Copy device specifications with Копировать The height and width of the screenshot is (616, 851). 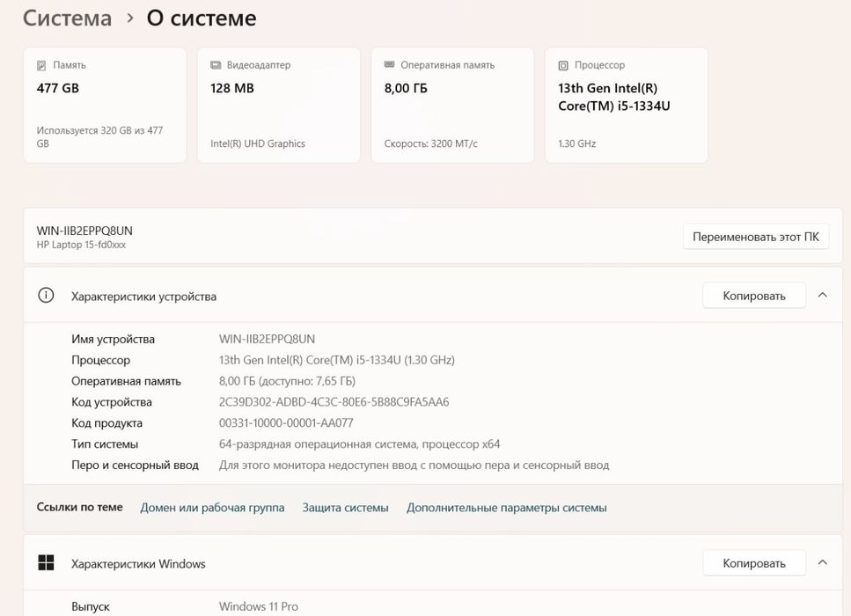pos(754,296)
